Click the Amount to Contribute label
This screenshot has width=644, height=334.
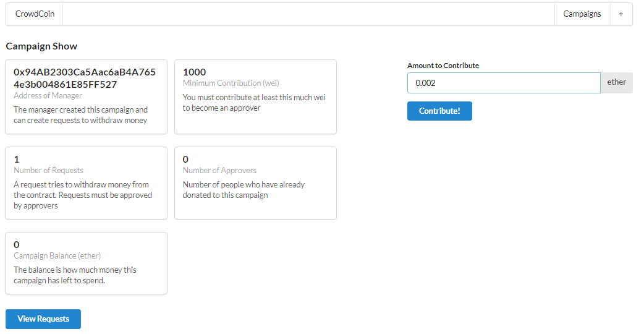[x=443, y=66]
